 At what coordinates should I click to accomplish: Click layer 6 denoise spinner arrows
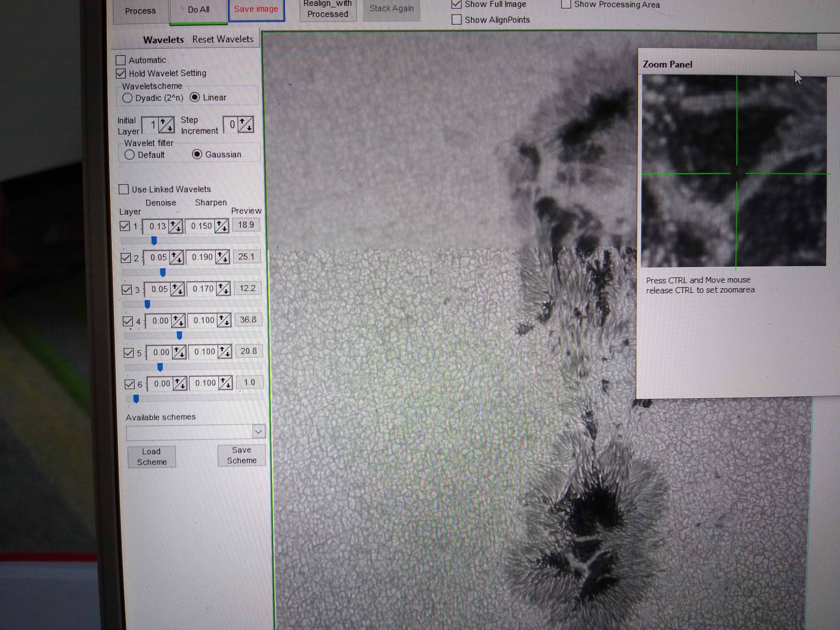pyautogui.click(x=180, y=383)
